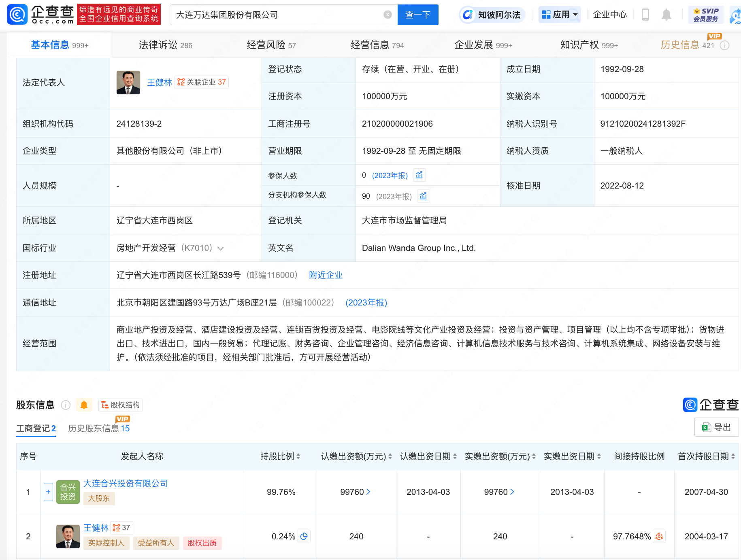Switch to 基本信息 tab

coord(60,45)
